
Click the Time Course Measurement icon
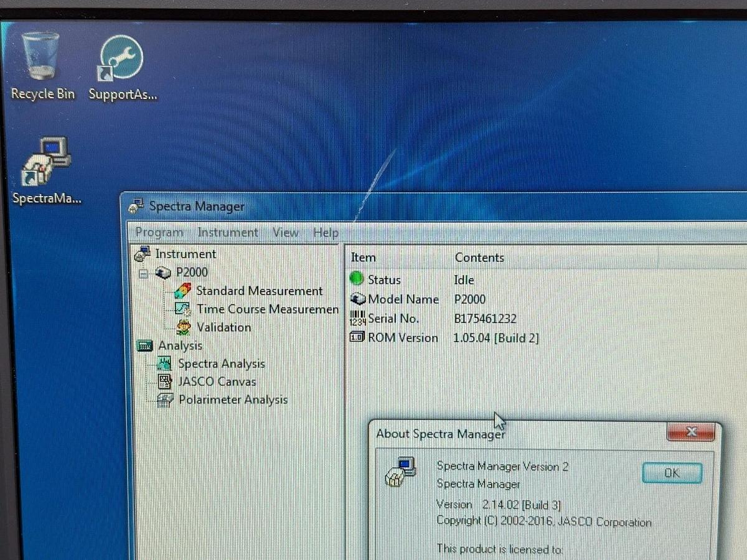183,309
